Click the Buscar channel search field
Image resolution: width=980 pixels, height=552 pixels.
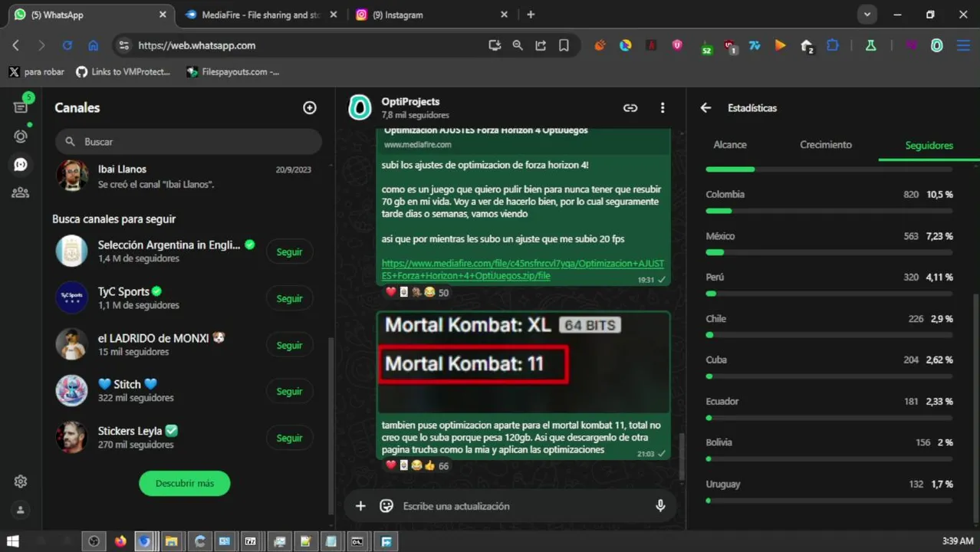pos(189,142)
